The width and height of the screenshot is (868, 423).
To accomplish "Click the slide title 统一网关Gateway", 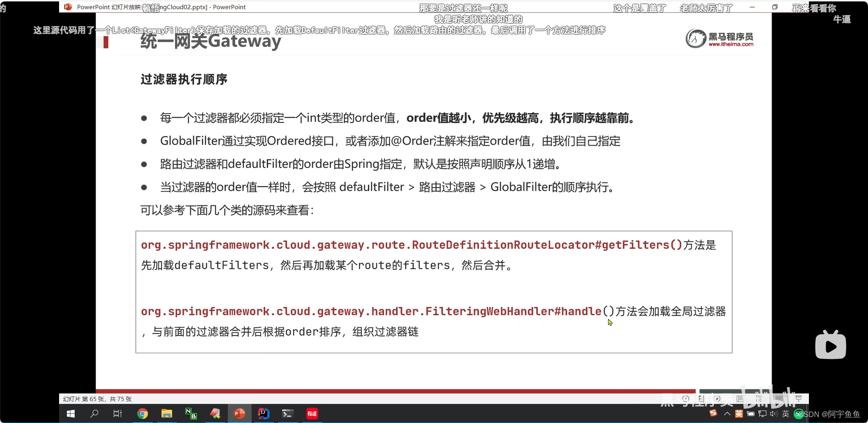I will (211, 41).
